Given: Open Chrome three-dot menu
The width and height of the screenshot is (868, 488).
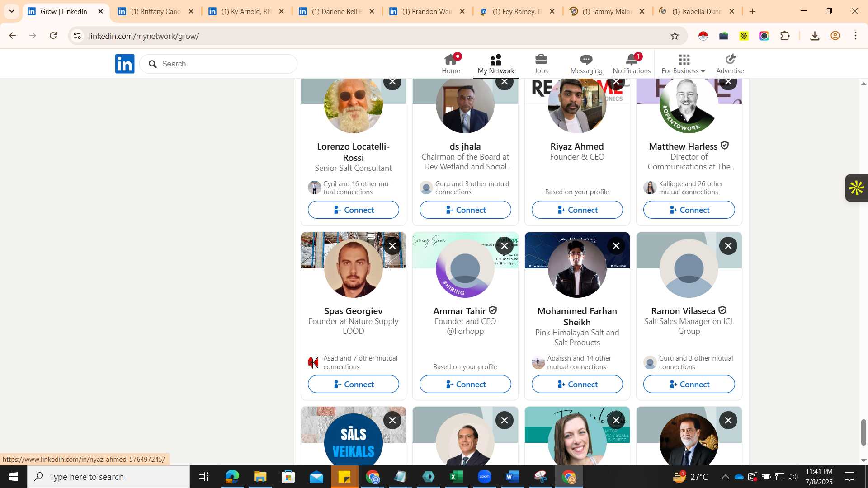Looking at the screenshot, I should (855, 36).
